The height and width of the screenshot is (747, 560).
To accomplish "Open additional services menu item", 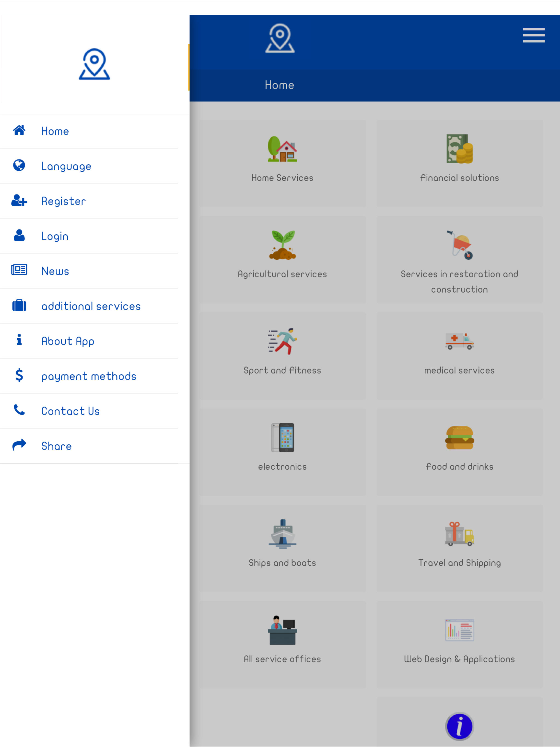I will 91,306.
